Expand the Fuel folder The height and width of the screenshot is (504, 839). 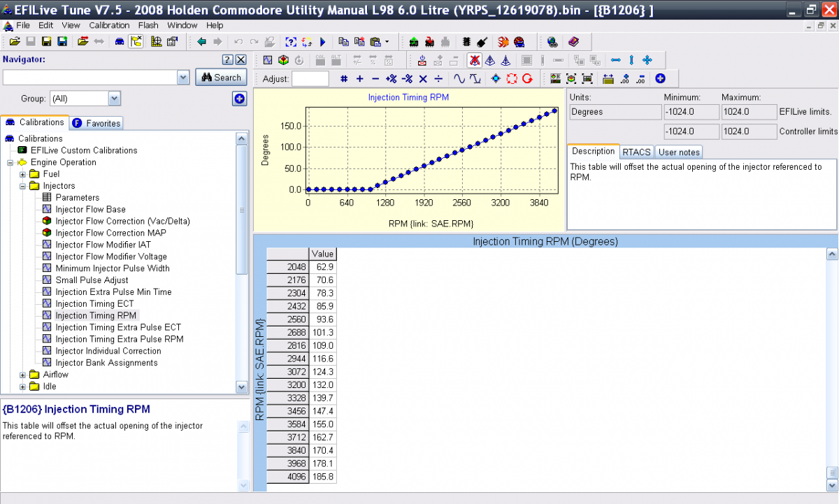pos(23,174)
